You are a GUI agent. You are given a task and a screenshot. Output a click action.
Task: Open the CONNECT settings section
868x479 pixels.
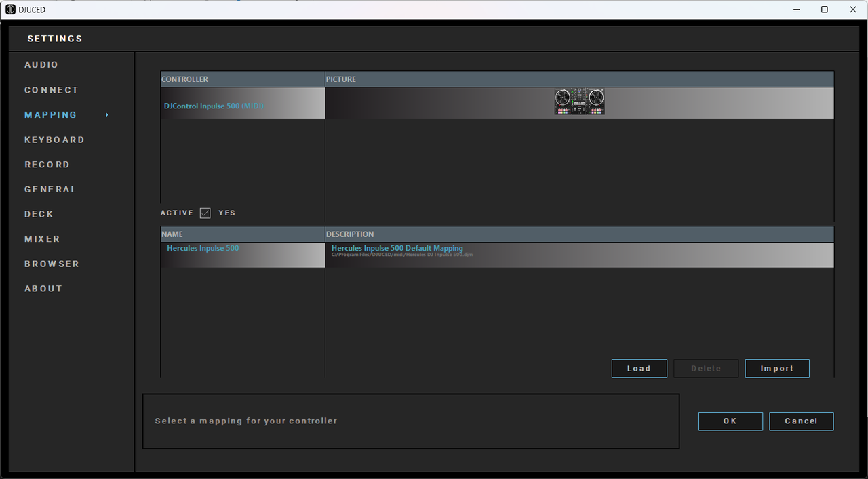52,90
